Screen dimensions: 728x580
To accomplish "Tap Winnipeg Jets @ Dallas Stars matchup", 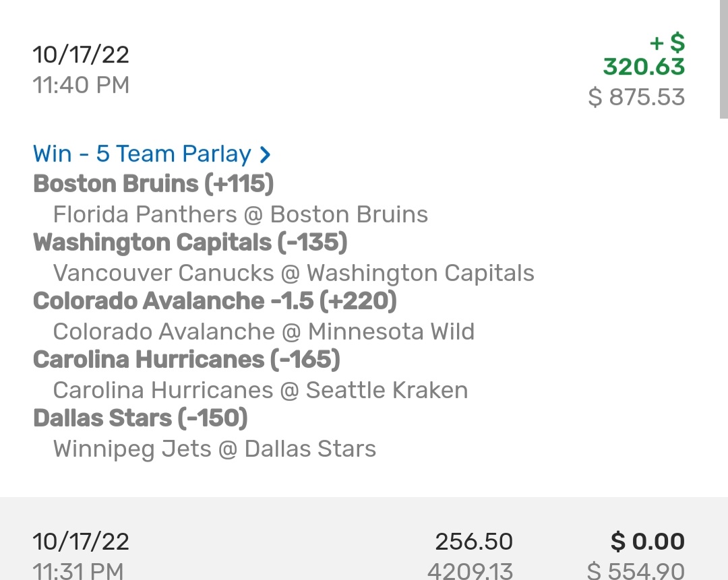I will [214, 449].
